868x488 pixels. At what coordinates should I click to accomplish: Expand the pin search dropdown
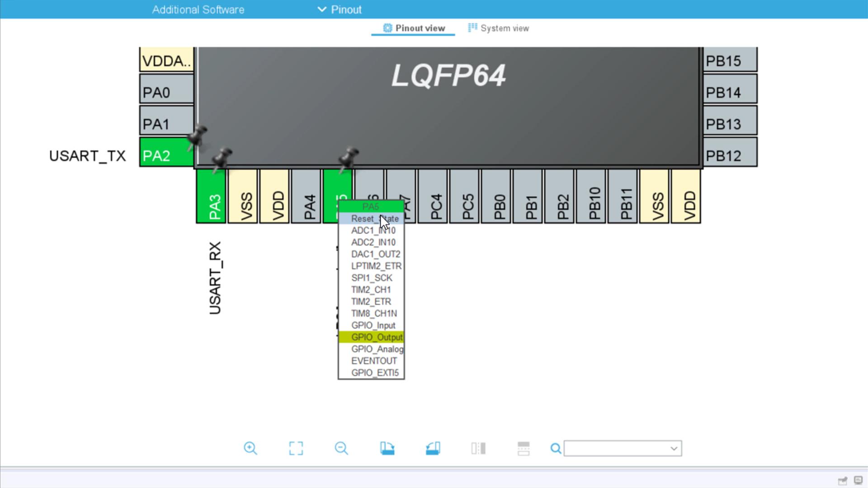(x=674, y=448)
